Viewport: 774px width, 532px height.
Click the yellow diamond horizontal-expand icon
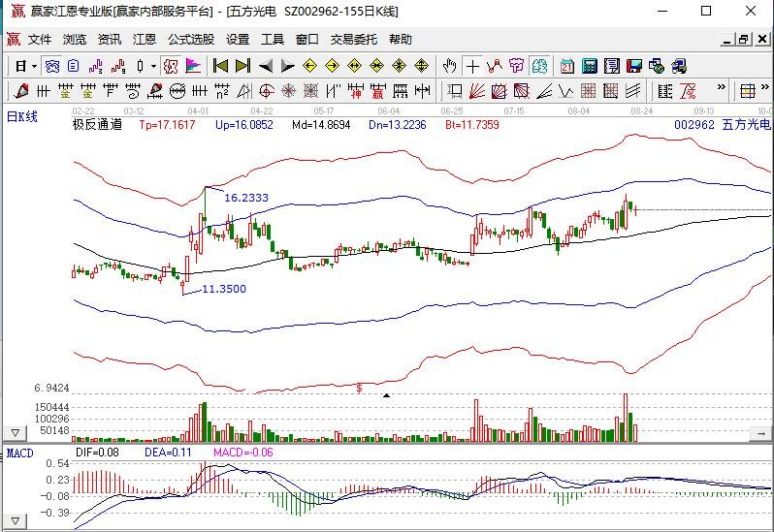click(354, 66)
